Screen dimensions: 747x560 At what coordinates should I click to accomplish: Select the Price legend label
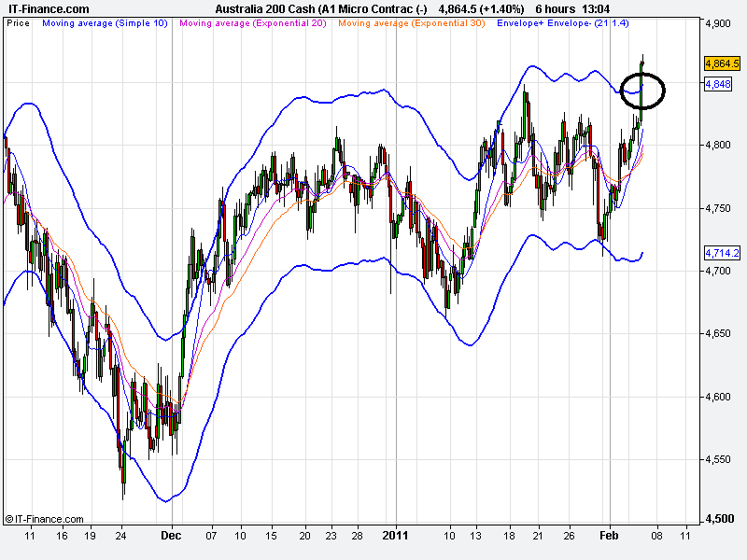pyautogui.click(x=18, y=22)
